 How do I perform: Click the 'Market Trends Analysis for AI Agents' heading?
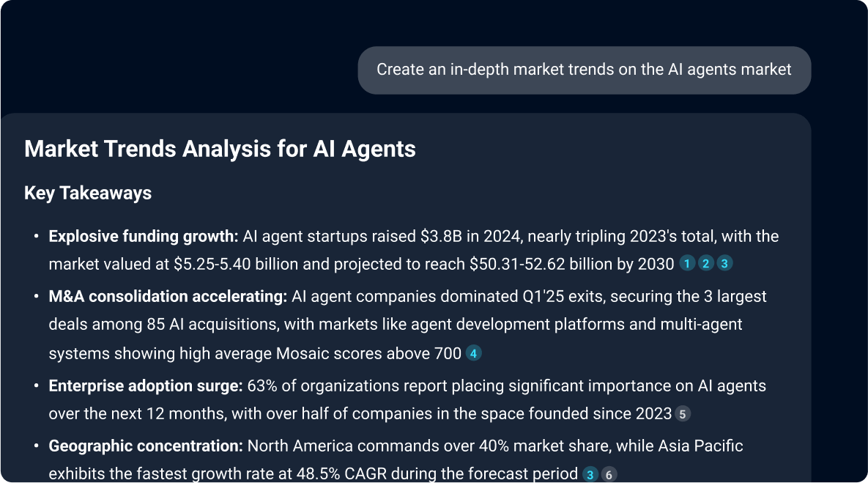pyautogui.click(x=220, y=149)
